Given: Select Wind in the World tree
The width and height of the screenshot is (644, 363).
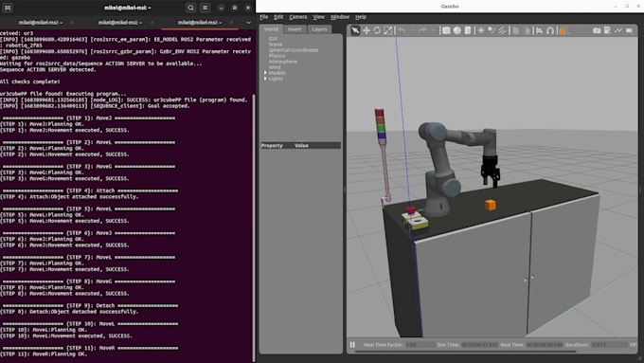Looking at the screenshot, I should pos(275,67).
